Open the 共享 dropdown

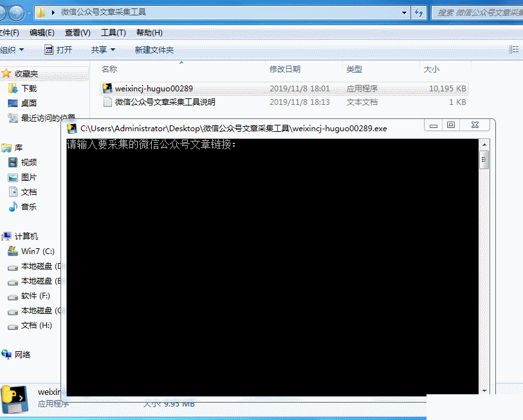[103, 50]
